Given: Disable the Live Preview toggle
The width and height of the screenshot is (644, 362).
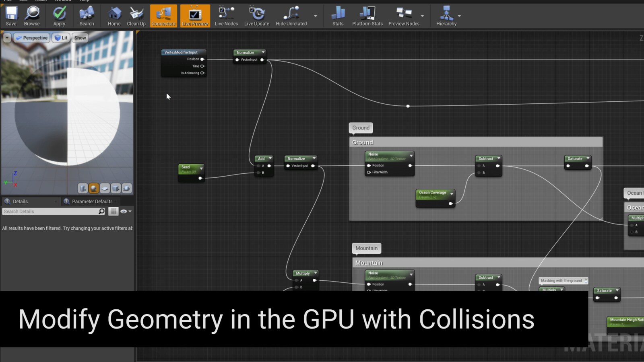Looking at the screenshot, I should click(x=195, y=16).
